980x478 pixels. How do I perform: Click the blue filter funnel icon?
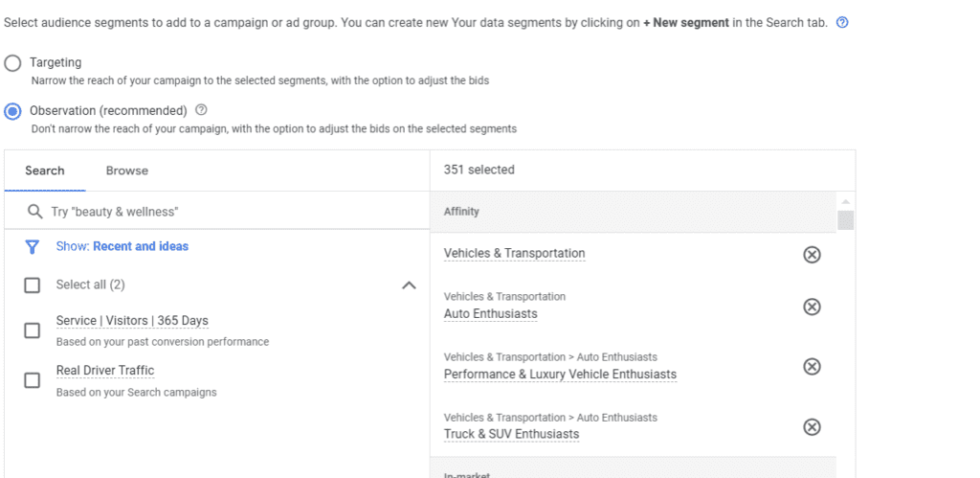(33, 247)
